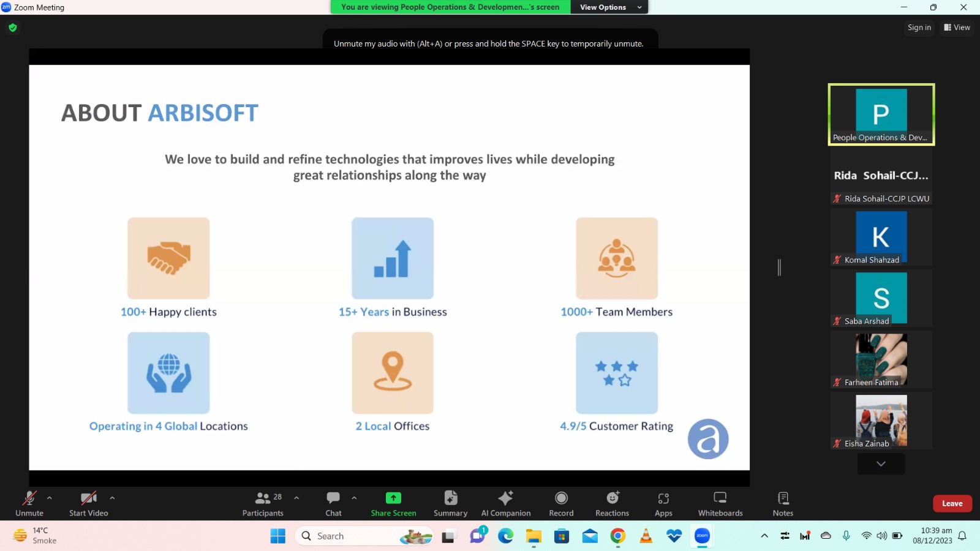The image size is (980, 551).
Task: Select the People Operations & Dev participant tile
Action: click(x=881, y=114)
